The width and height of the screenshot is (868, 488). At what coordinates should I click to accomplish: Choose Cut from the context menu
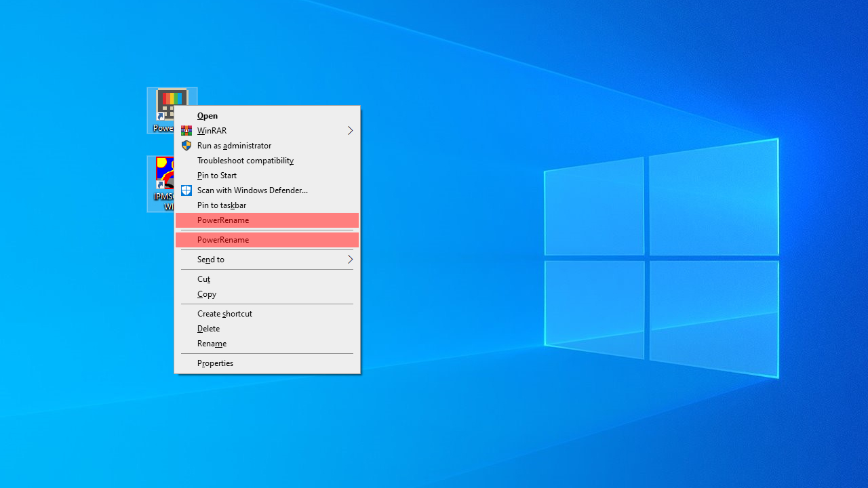(267, 279)
